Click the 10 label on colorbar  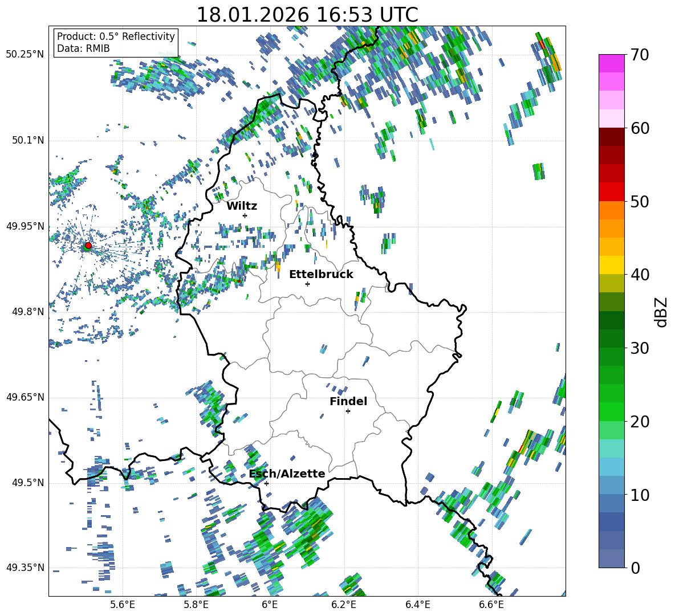pos(640,495)
